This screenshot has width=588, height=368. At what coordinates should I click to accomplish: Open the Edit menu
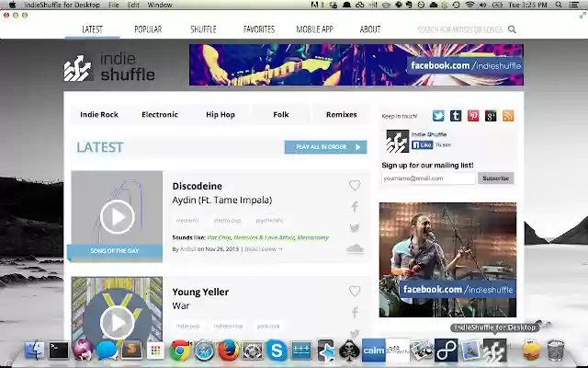pos(133,5)
